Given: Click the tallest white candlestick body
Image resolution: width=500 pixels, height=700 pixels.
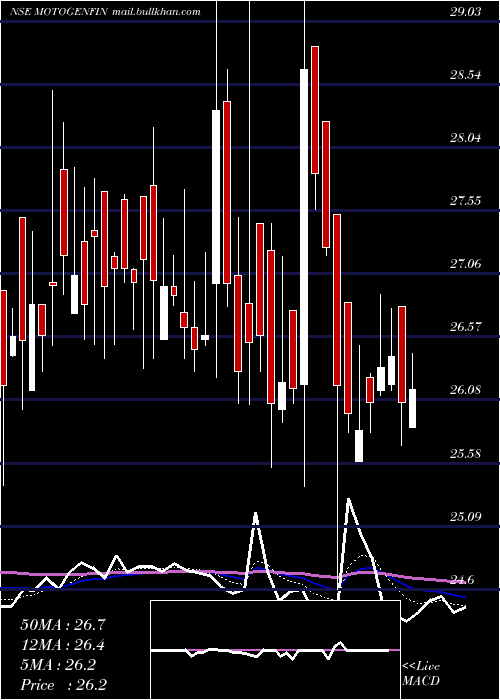Looking at the screenshot, I should pyautogui.click(x=304, y=227).
